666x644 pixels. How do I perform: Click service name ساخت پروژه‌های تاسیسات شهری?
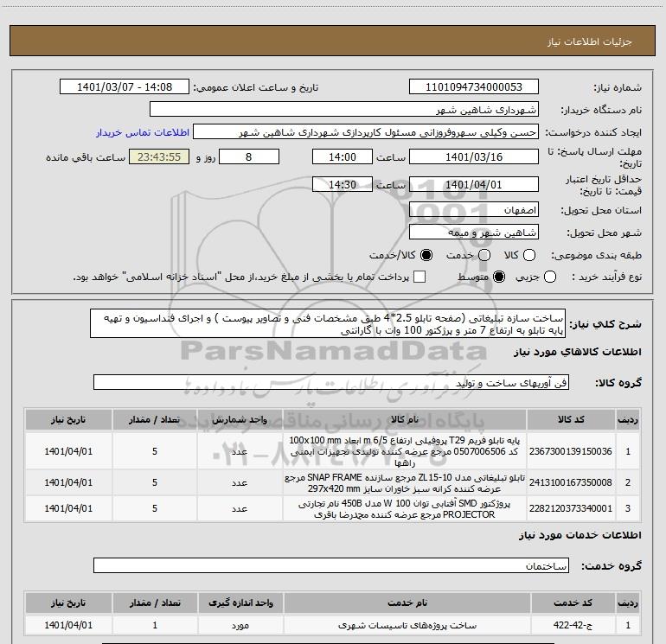(407, 625)
